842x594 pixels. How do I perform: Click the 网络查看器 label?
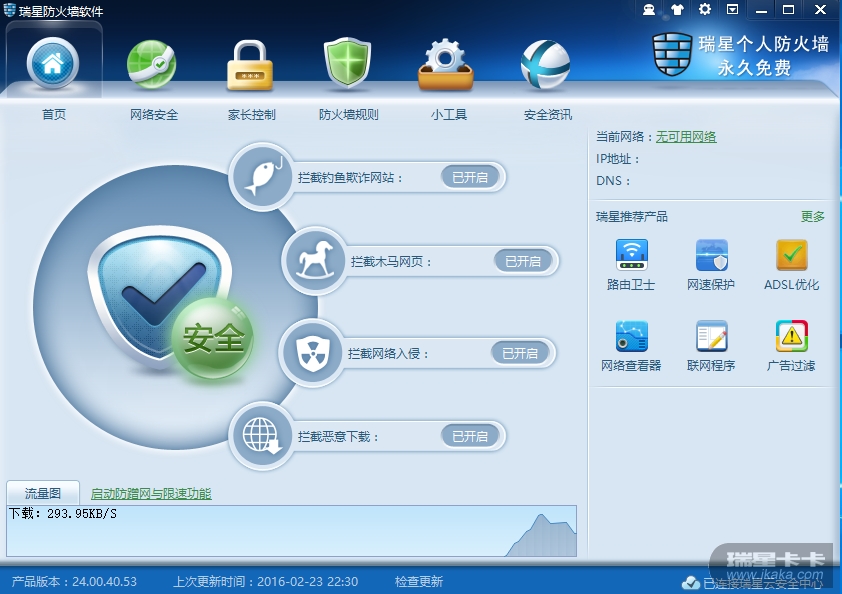tap(631, 365)
